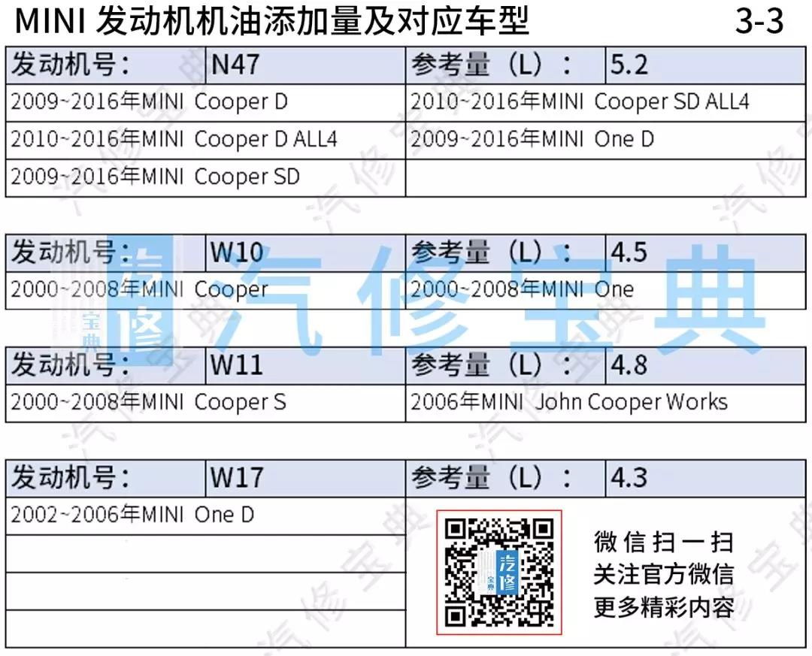The width and height of the screenshot is (812, 656).
Task: Click the WeChat QR code image
Action: point(499,572)
